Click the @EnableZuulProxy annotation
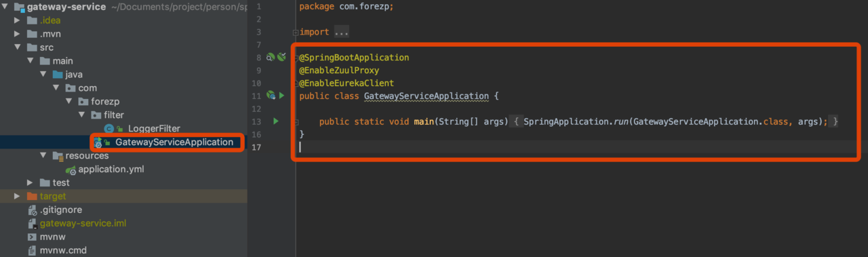Screen dimensions: 868x257 tap(339, 71)
